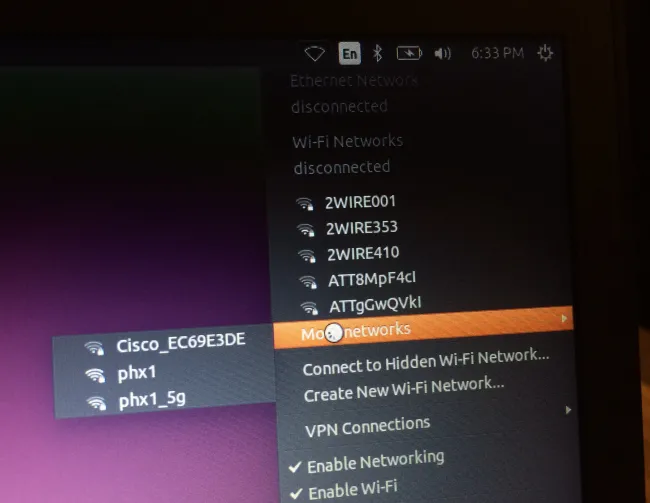
Task: Expand the More networks submenu arrow
Action: pos(564,318)
